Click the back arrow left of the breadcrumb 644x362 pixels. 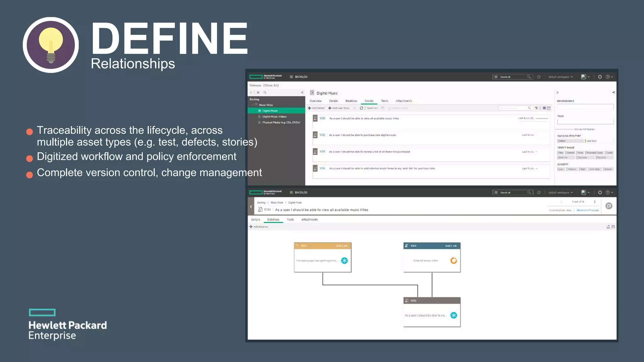click(x=251, y=206)
